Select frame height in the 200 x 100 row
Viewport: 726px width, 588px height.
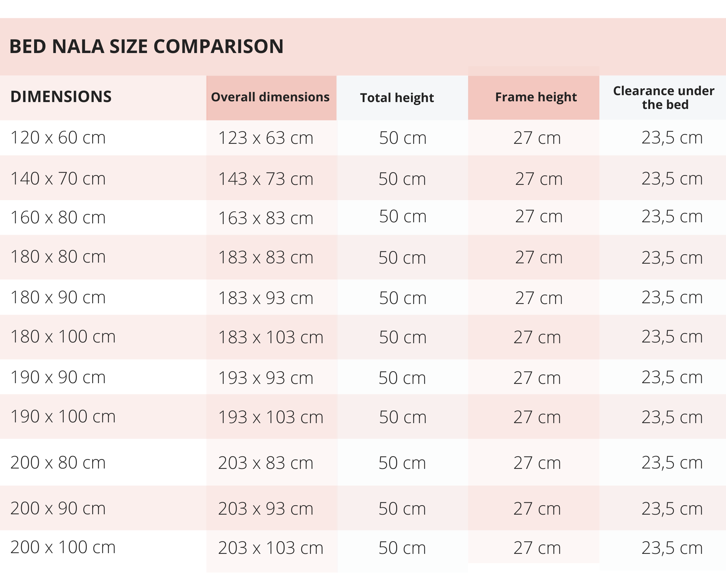pyautogui.click(x=537, y=548)
